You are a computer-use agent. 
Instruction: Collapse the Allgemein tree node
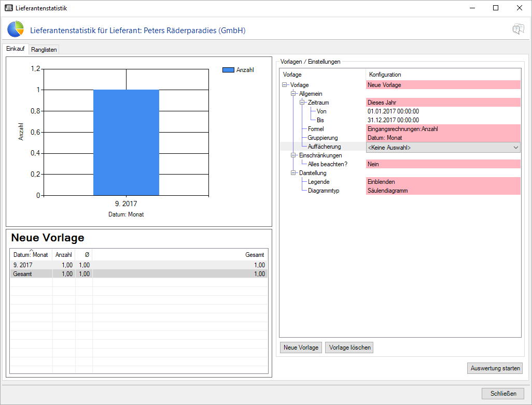[x=293, y=94]
